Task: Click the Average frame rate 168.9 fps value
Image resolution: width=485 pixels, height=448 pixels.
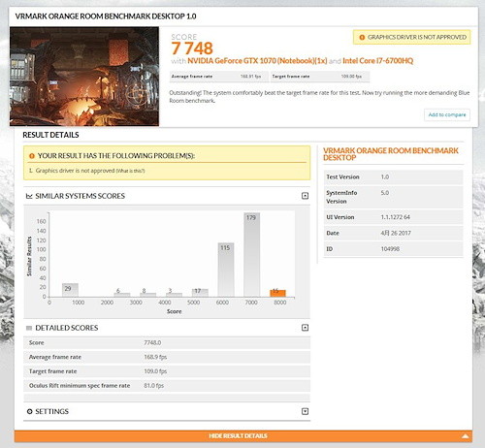Action: coord(155,357)
